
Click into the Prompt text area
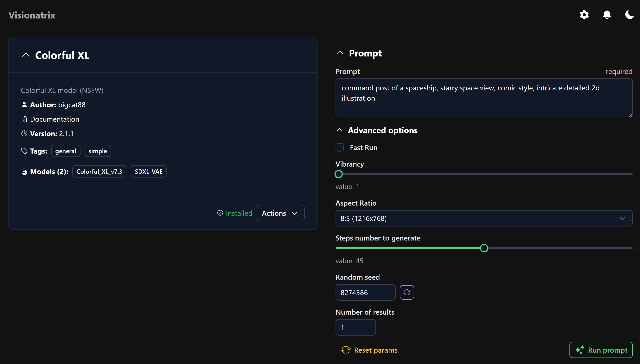click(484, 98)
